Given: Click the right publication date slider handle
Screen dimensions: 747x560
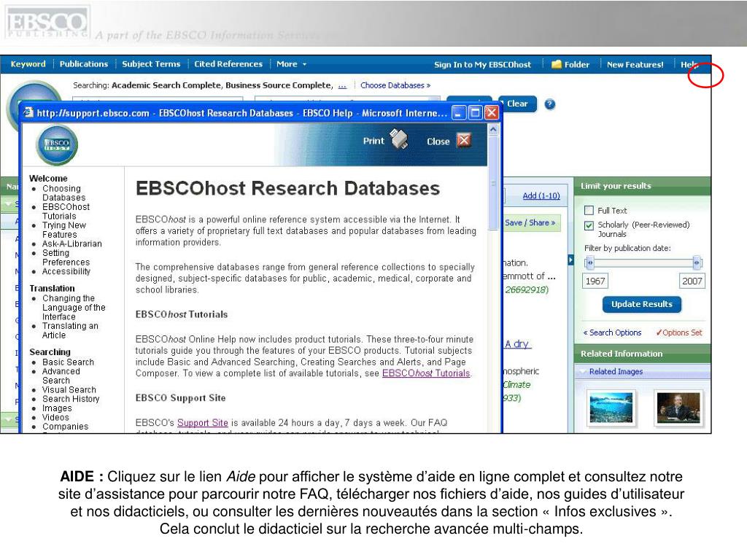Looking at the screenshot, I should pyautogui.click(x=697, y=262).
